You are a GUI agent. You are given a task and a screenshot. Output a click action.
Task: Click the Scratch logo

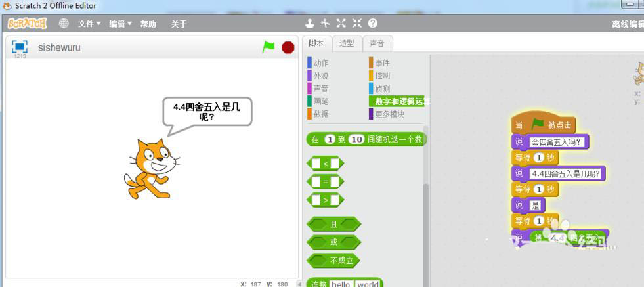[27, 24]
